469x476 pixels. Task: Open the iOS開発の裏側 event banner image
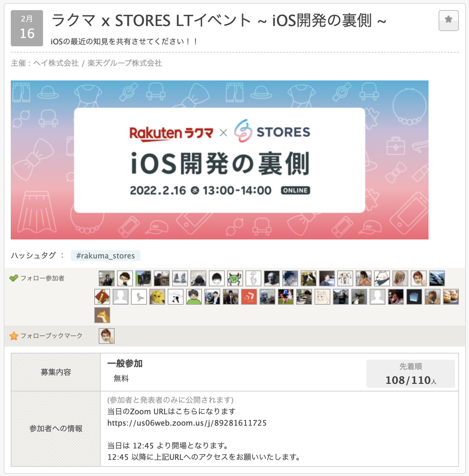pos(220,160)
